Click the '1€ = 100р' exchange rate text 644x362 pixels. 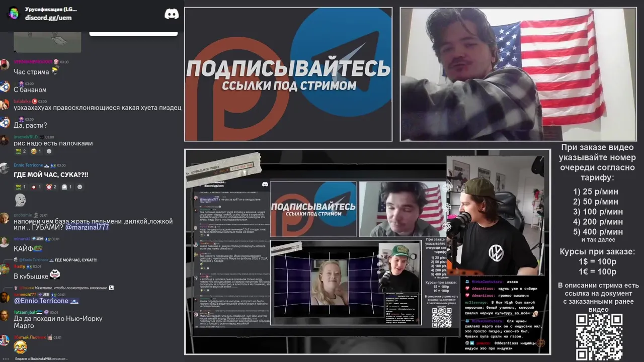(x=597, y=272)
